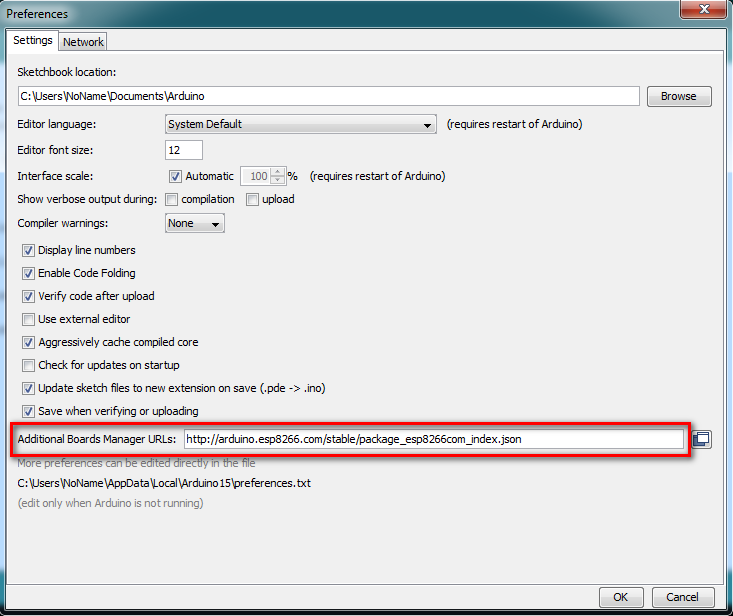Click the Additional Boards Manager URLs field
Screen dimensions: 733x616
(x=434, y=439)
